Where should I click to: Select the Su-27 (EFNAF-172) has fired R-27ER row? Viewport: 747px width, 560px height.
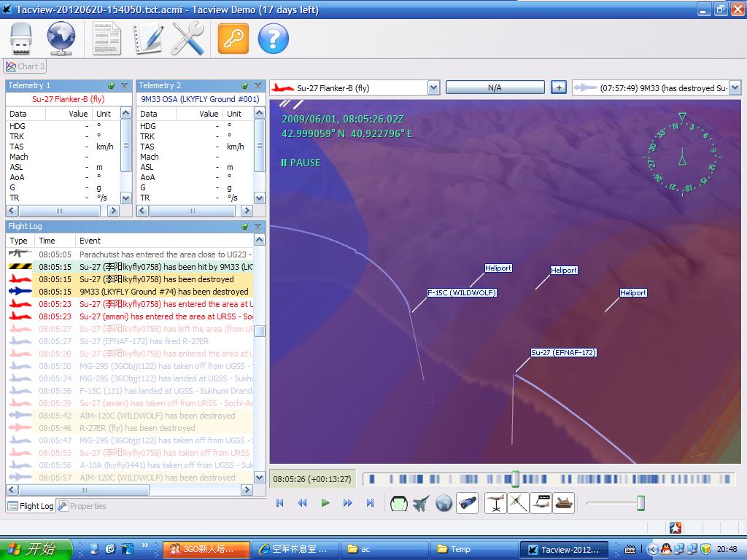tap(130, 341)
